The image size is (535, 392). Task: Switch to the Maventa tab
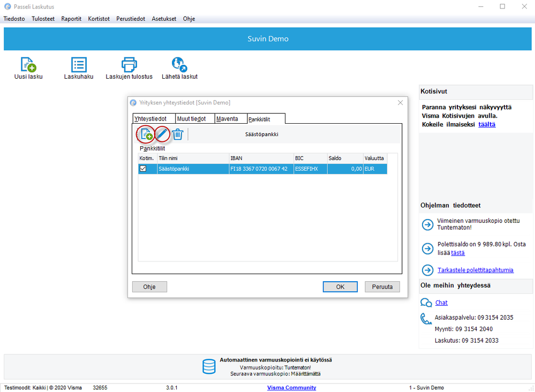coord(231,118)
